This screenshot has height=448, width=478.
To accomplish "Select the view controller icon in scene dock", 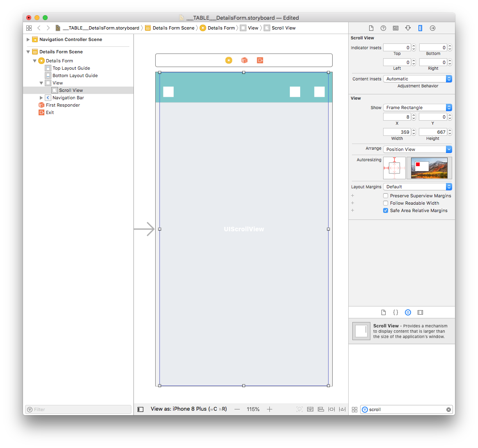I will point(229,60).
